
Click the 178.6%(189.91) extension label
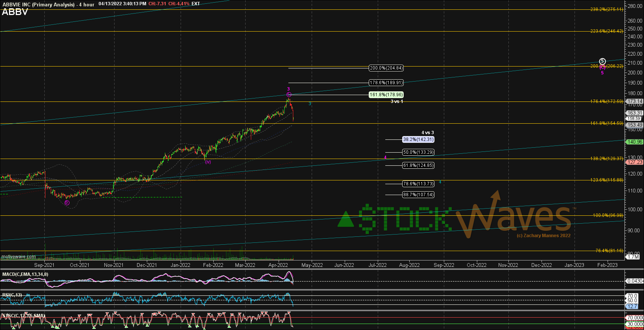(386, 83)
